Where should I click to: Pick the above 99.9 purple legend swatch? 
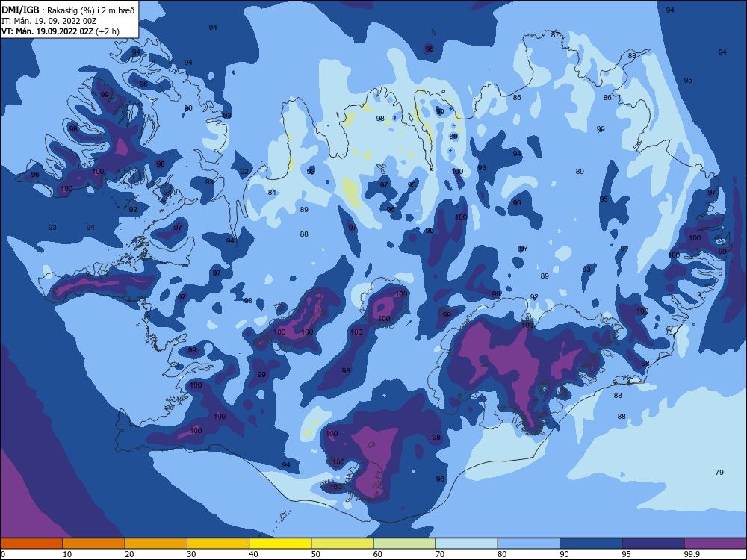pos(715,544)
